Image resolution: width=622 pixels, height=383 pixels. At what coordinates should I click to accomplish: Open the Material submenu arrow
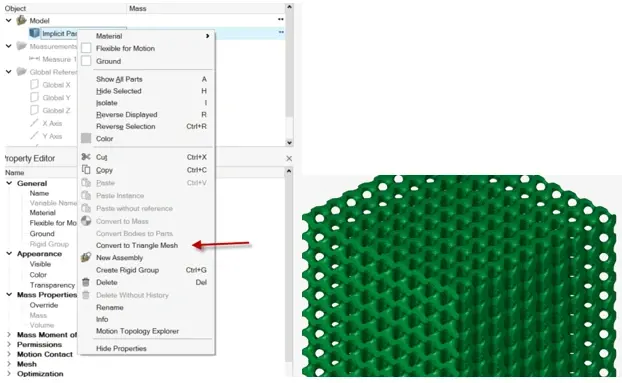[207, 36]
